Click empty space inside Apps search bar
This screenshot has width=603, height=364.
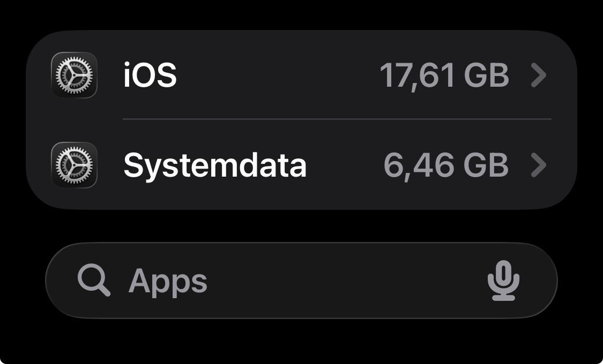(346, 280)
